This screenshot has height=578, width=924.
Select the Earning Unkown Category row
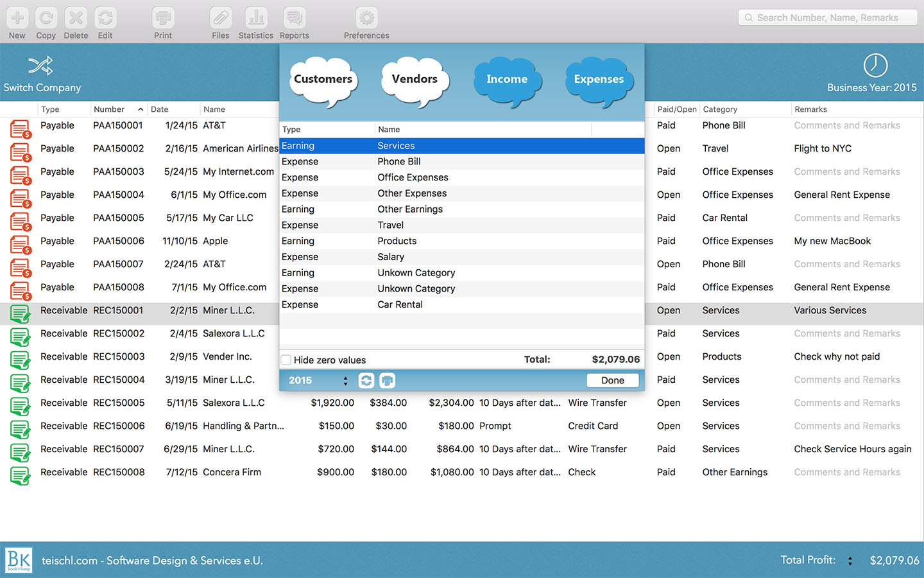(462, 273)
